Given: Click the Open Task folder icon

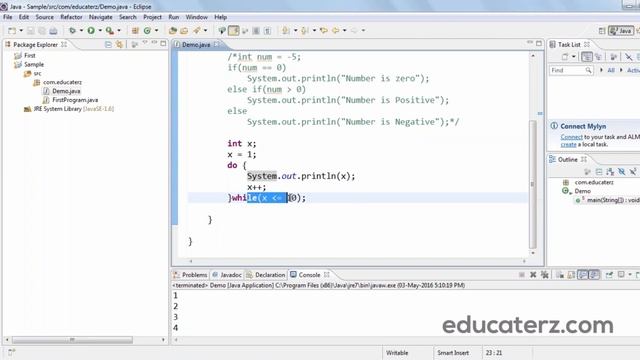Looking at the screenshot, I should coord(184,31).
